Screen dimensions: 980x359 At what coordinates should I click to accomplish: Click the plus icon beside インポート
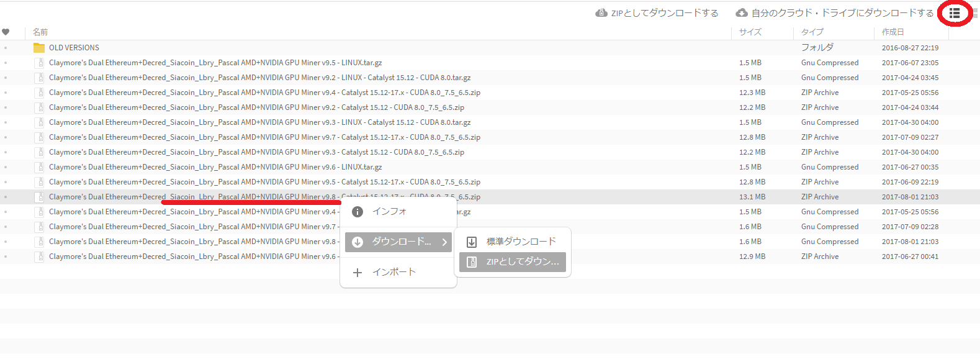(357, 272)
